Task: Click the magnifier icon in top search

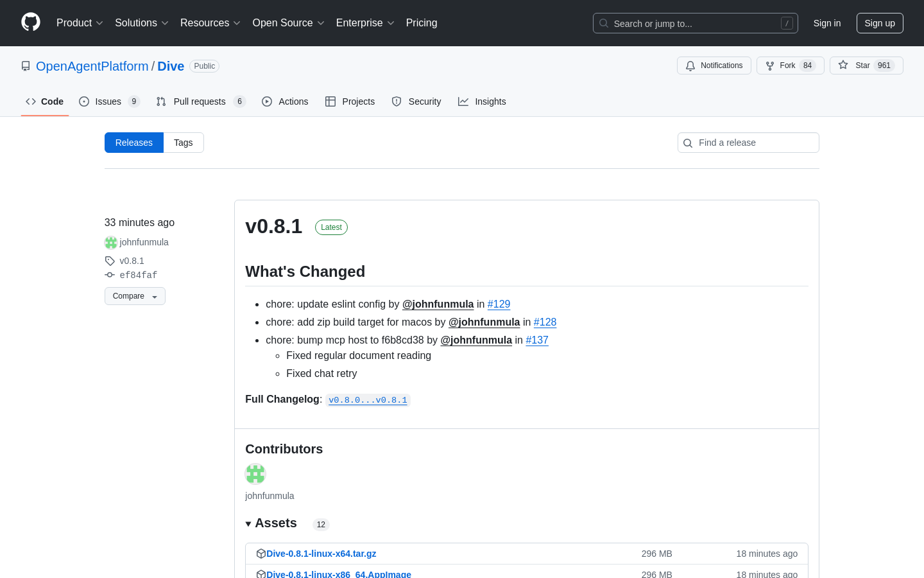Action: [x=604, y=23]
